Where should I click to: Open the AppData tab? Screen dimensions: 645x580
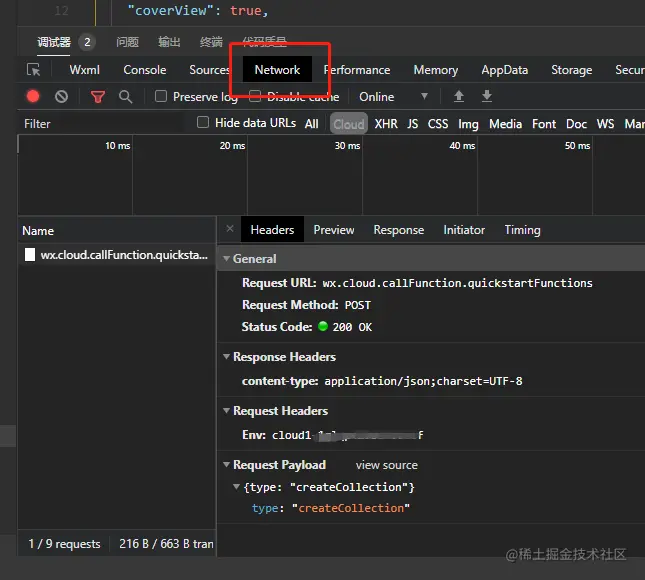click(505, 70)
